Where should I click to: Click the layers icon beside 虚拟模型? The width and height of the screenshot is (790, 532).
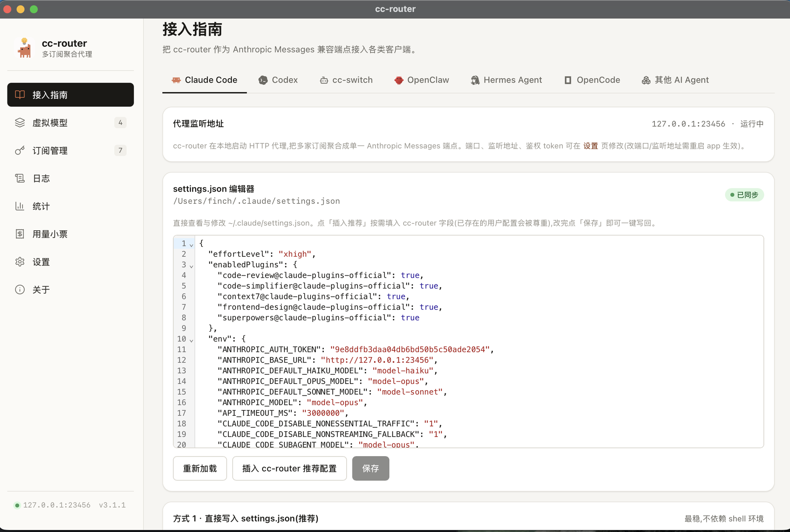click(20, 123)
